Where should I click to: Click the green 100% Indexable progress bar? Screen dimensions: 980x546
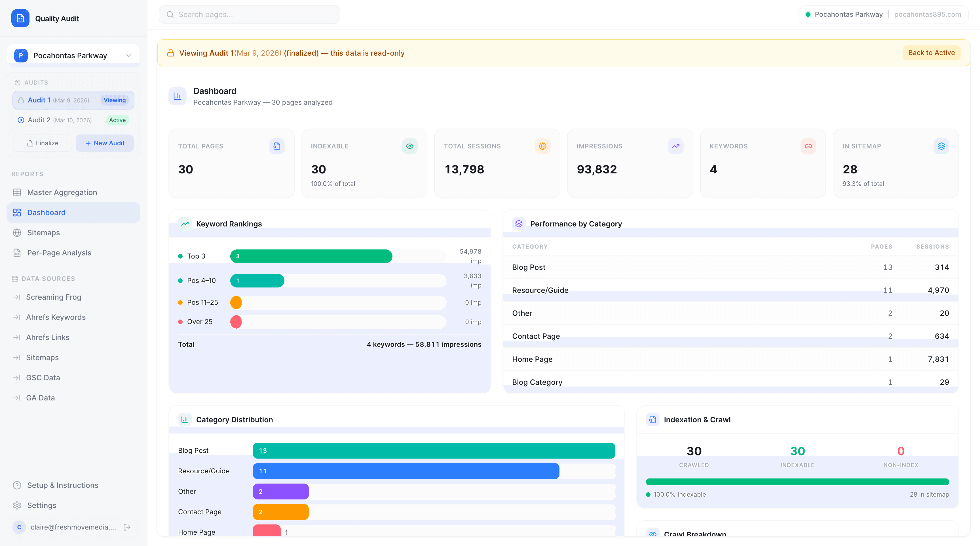(x=797, y=482)
